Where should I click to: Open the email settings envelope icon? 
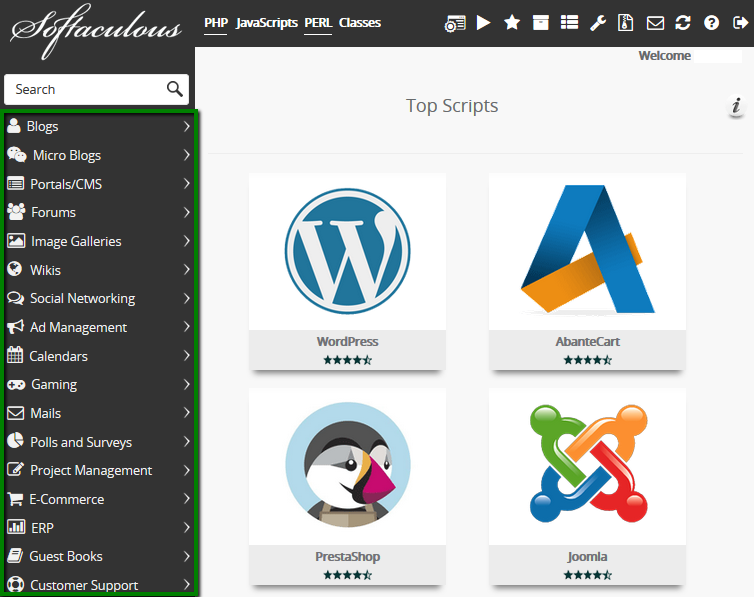pyautogui.click(x=655, y=23)
